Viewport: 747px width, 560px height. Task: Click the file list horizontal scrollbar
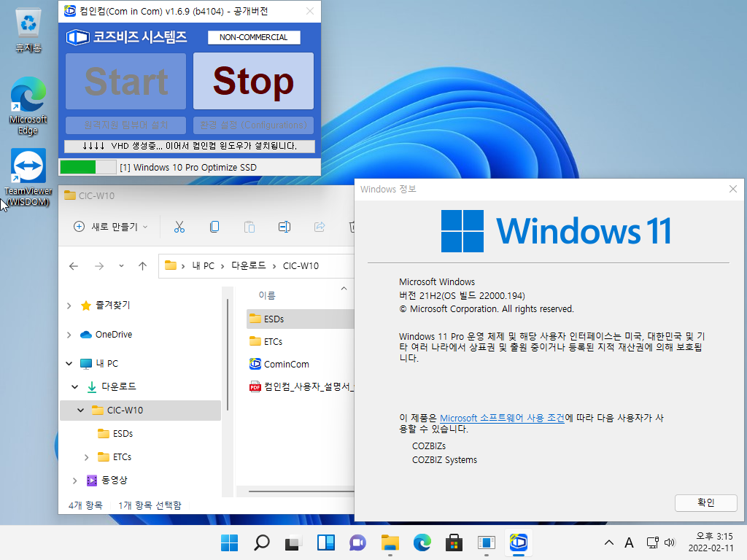click(x=301, y=491)
